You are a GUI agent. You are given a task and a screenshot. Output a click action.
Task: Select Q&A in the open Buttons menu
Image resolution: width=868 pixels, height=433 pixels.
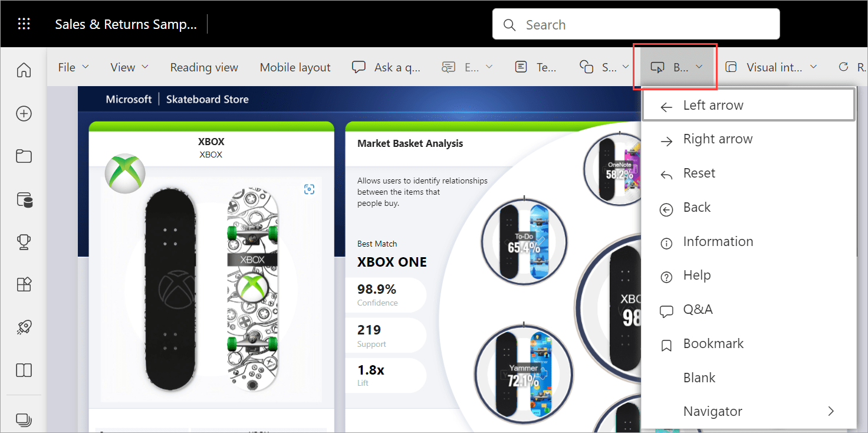(x=699, y=309)
